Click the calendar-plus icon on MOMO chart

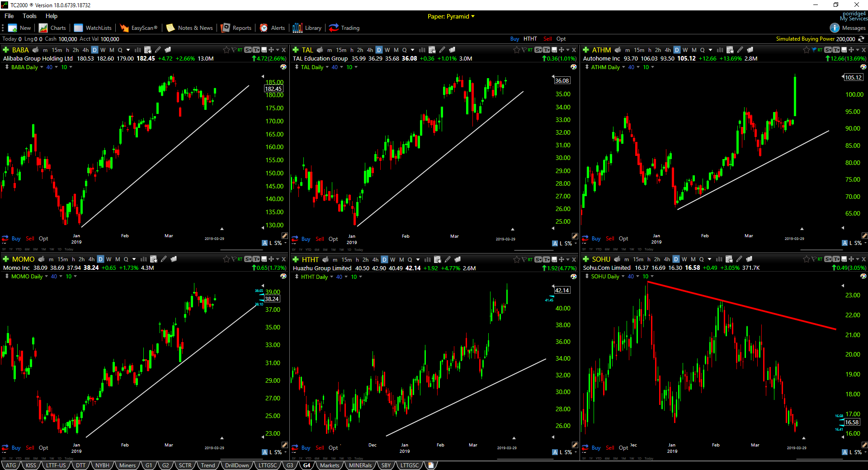click(154, 259)
